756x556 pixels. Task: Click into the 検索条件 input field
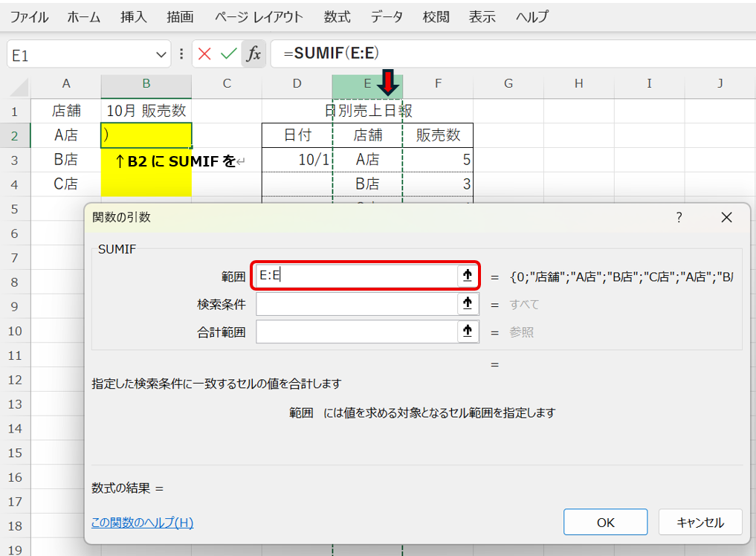(356, 303)
